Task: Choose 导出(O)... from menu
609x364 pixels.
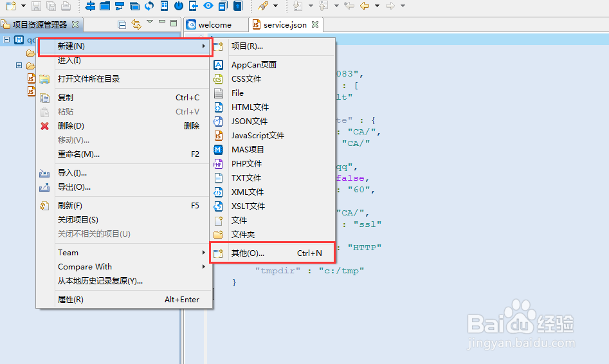Action: 124,187
